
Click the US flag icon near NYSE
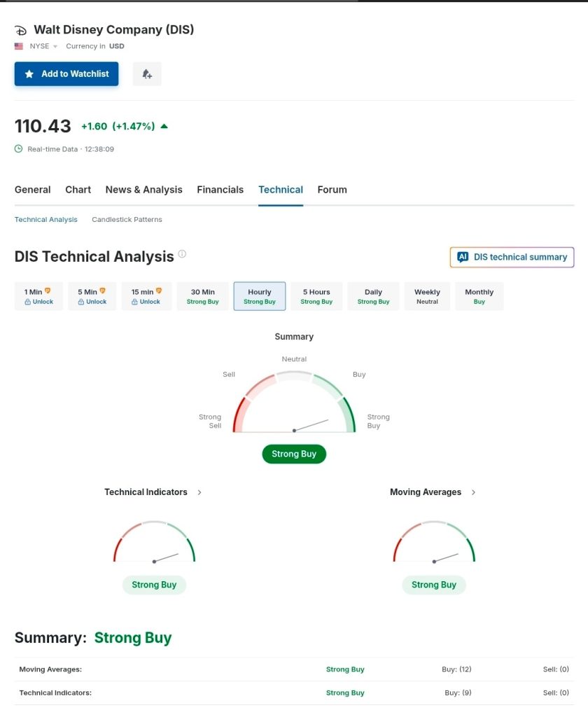click(19, 46)
